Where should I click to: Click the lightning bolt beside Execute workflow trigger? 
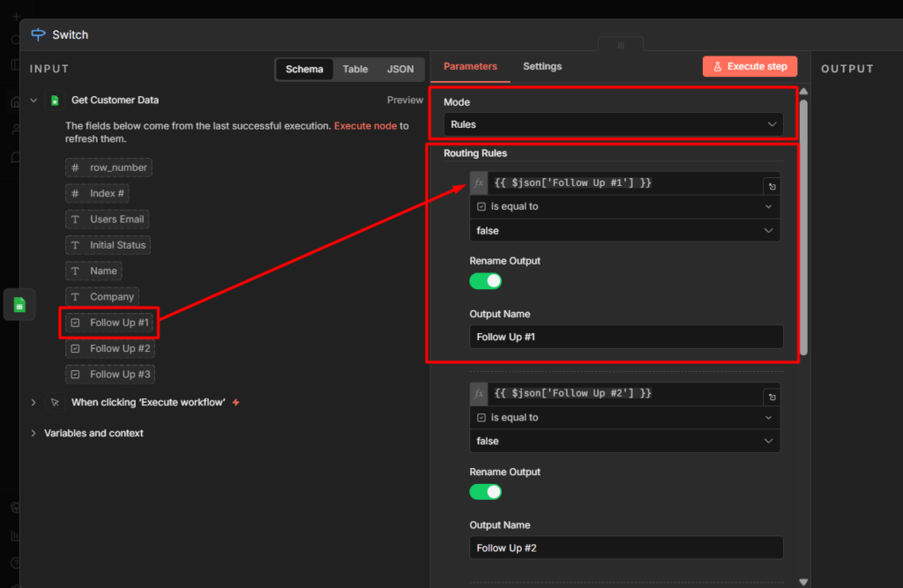click(x=235, y=402)
